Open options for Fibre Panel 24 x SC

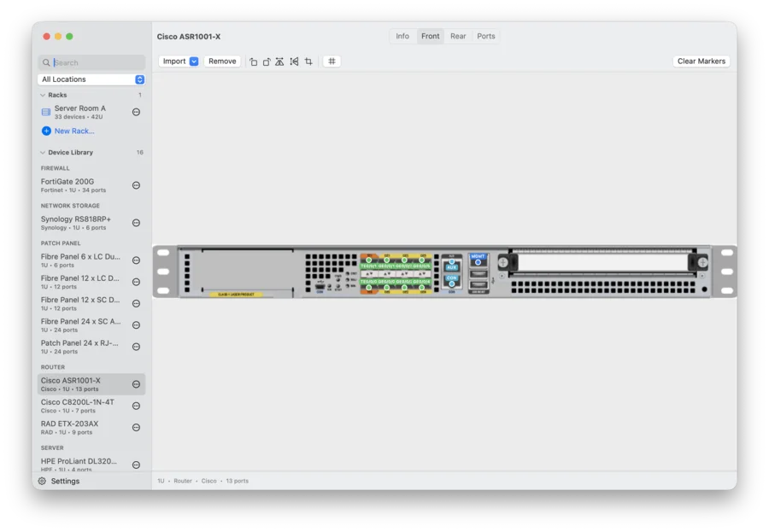click(137, 325)
